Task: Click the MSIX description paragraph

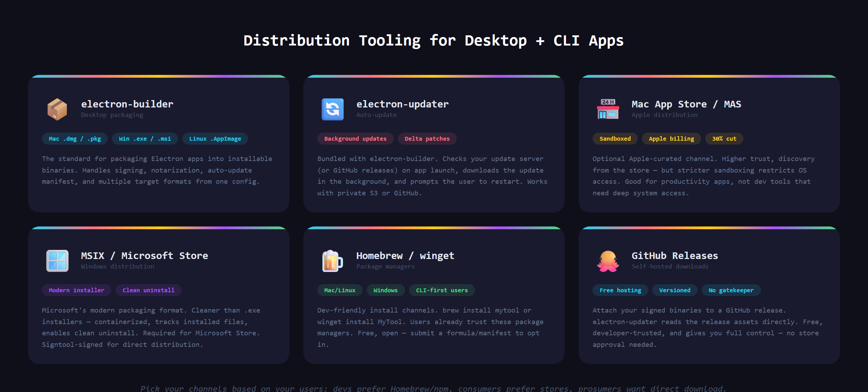Action: click(x=151, y=327)
